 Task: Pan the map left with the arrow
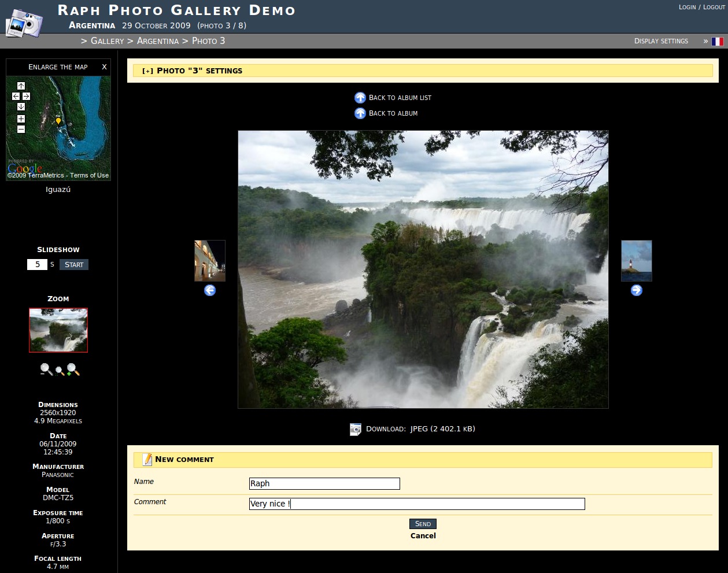(16, 97)
